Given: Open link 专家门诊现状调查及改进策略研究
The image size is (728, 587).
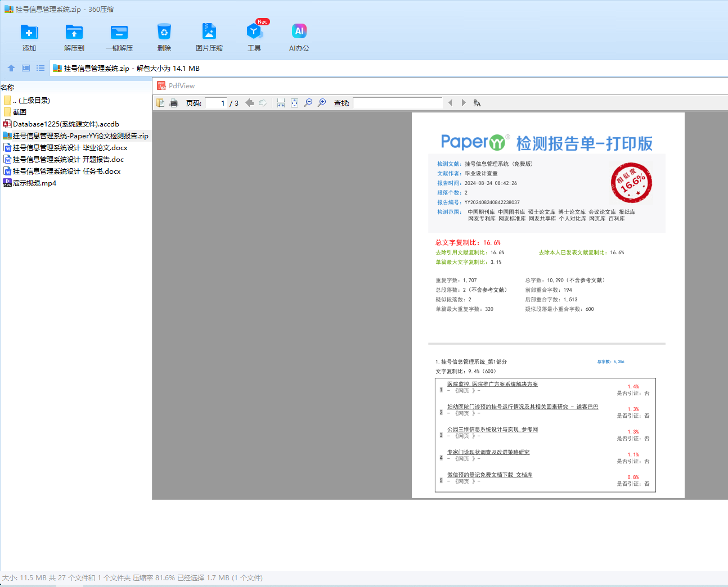Looking at the screenshot, I should click(x=488, y=452).
